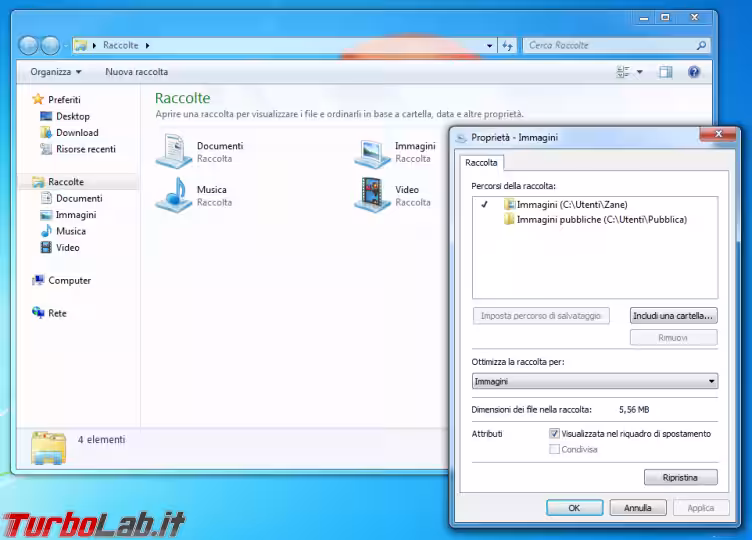This screenshot has width=752, height=540.
Task: Select the large Documenti library icon
Action: pos(174,152)
